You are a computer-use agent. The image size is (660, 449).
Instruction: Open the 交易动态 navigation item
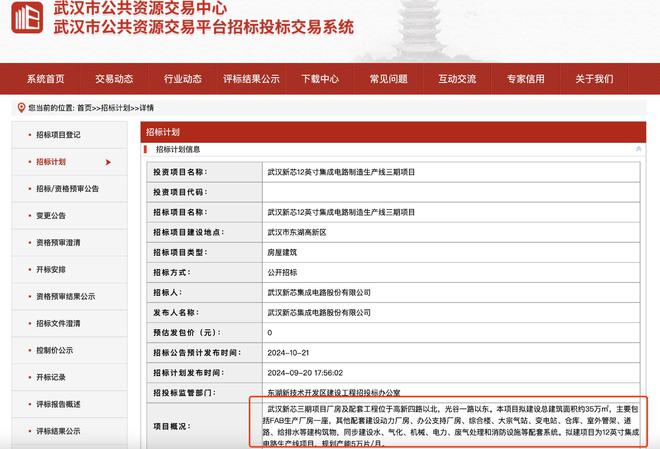coord(114,79)
